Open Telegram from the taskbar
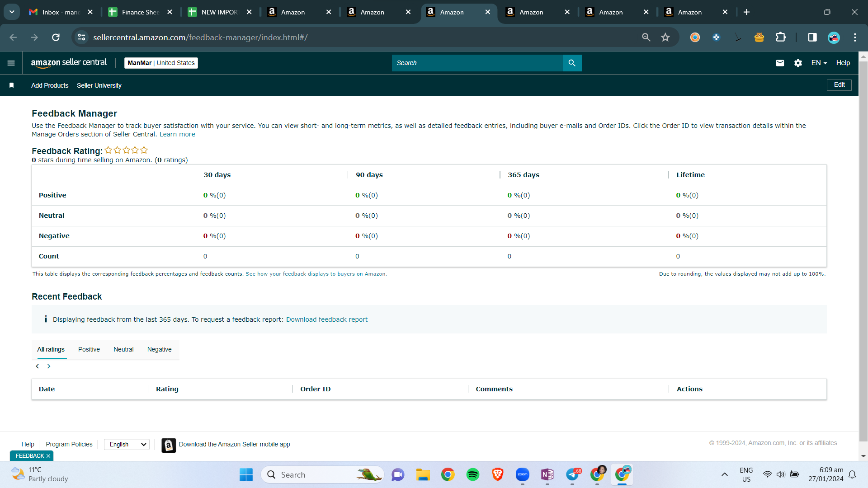The height and width of the screenshot is (488, 868). (572, 474)
